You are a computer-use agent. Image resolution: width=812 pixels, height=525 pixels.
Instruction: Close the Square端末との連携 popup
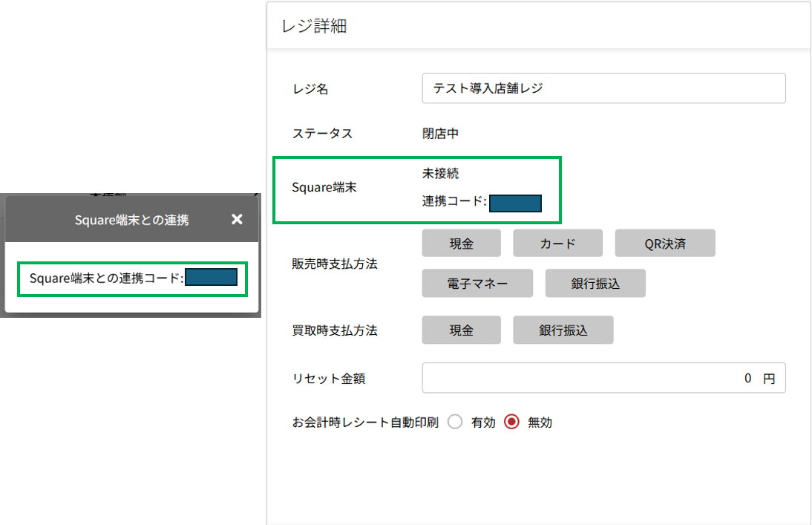(x=237, y=219)
